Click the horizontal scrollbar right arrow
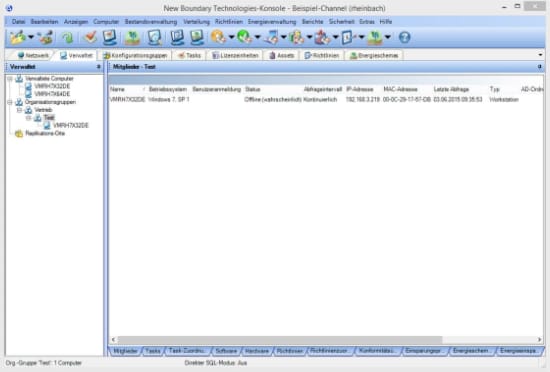550x372 pixels. (x=539, y=339)
